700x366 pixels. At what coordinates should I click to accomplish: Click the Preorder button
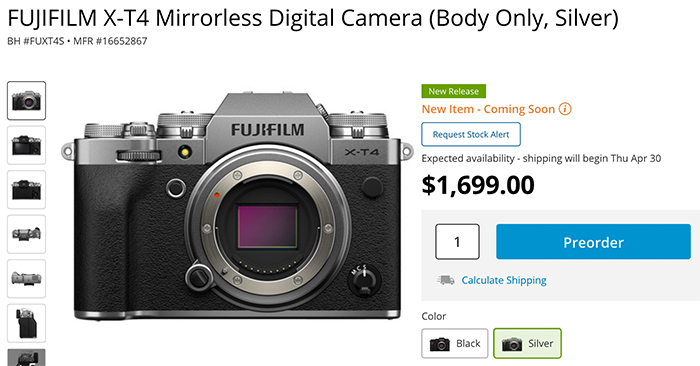tap(593, 242)
